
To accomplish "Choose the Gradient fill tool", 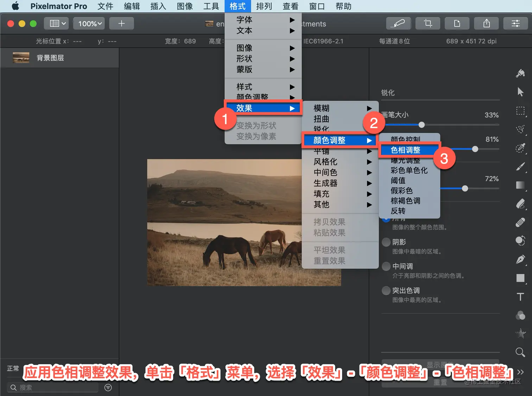I will pos(520,185).
